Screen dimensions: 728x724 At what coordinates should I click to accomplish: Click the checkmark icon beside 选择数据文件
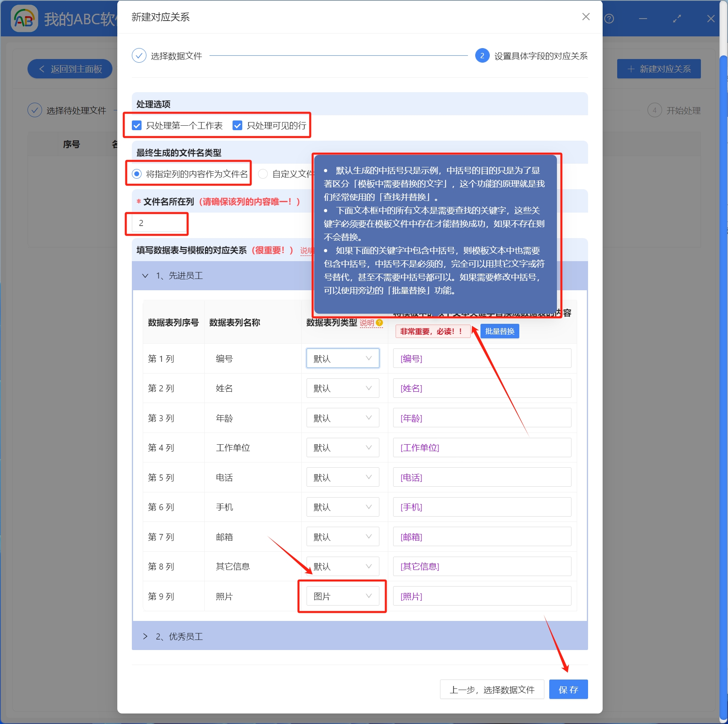[139, 55]
